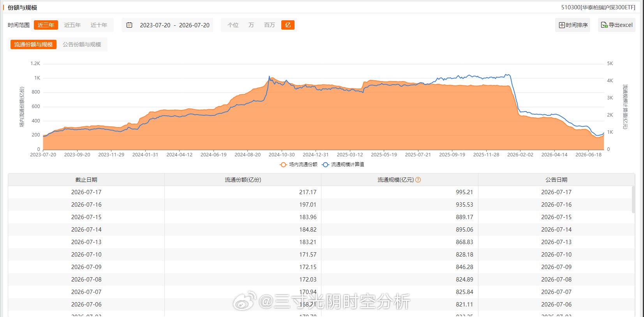Open the date range calendar icon
The image size is (644, 317).
129,25
